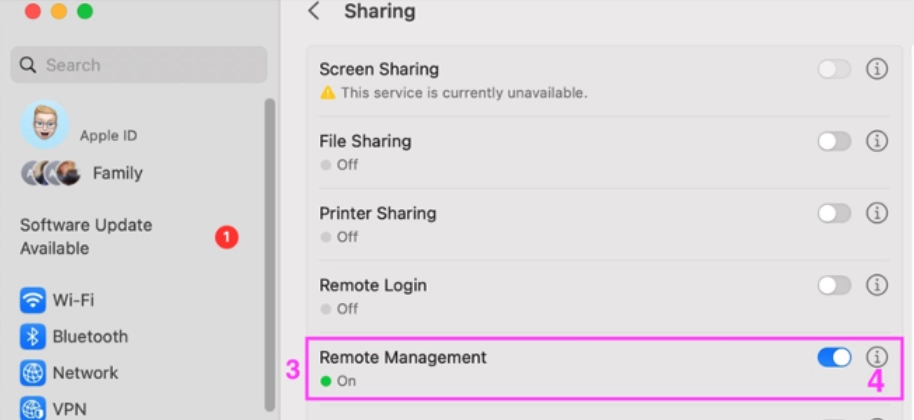Click the Bluetooth icon in sidebar
The image size is (914, 420).
coord(33,336)
